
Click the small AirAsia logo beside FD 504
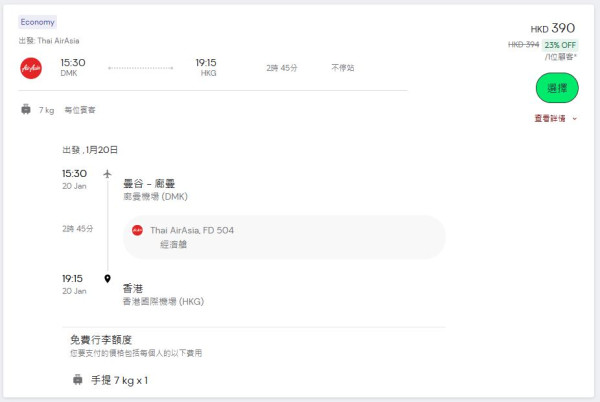[138, 230]
